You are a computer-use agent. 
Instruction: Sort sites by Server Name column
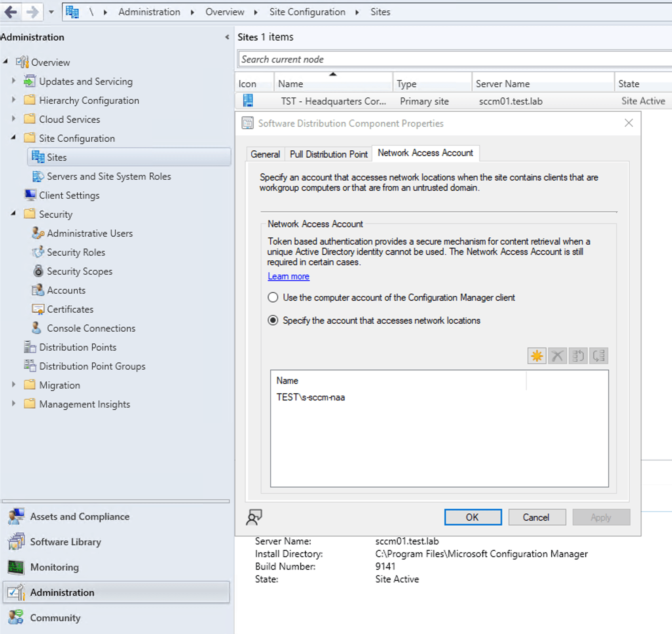coord(543,84)
